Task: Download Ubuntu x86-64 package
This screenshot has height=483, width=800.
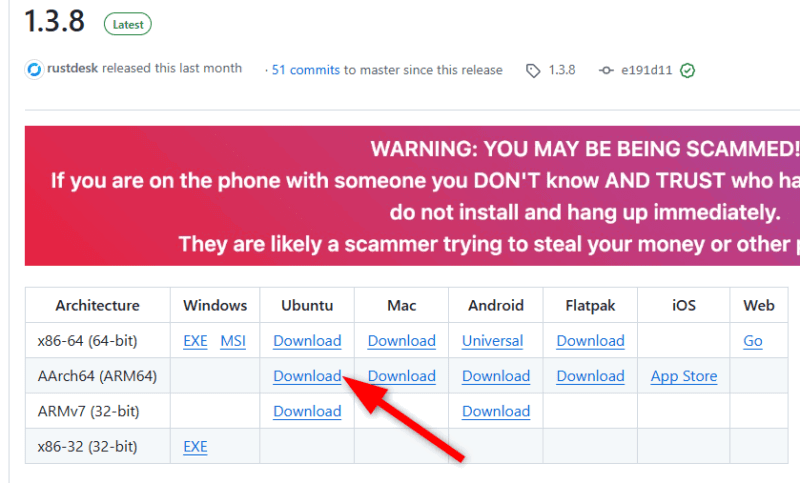Action: click(x=307, y=341)
